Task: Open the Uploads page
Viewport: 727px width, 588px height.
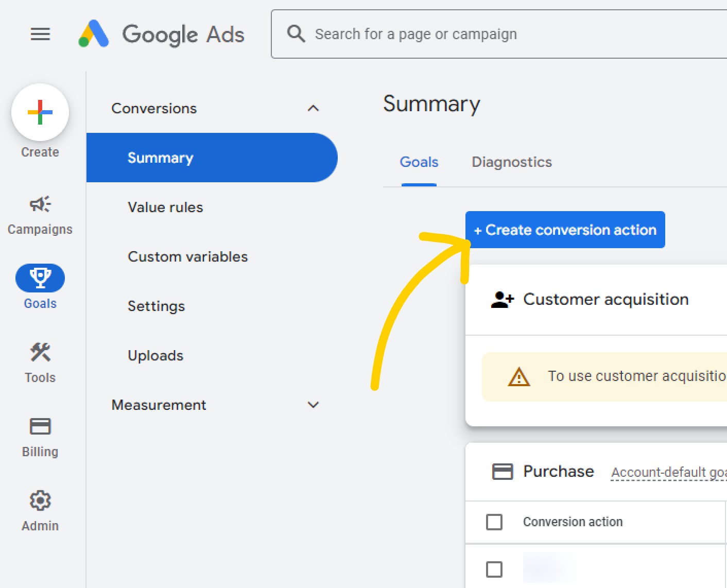Action: (155, 355)
